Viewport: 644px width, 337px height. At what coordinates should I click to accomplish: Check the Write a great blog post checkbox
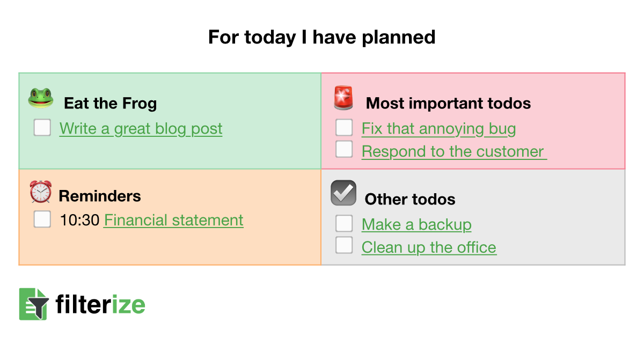[42, 128]
